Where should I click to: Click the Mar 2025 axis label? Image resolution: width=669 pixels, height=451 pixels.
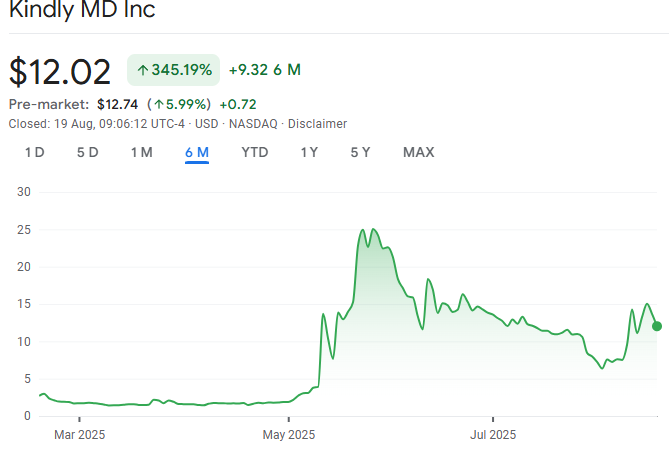(79, 435)
